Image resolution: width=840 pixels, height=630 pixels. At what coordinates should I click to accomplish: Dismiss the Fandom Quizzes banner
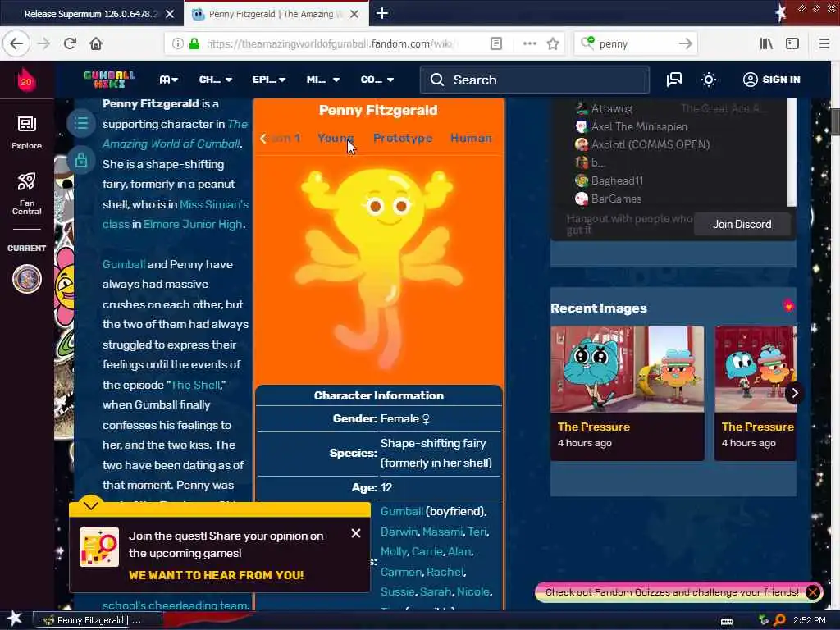pos(812,592)
